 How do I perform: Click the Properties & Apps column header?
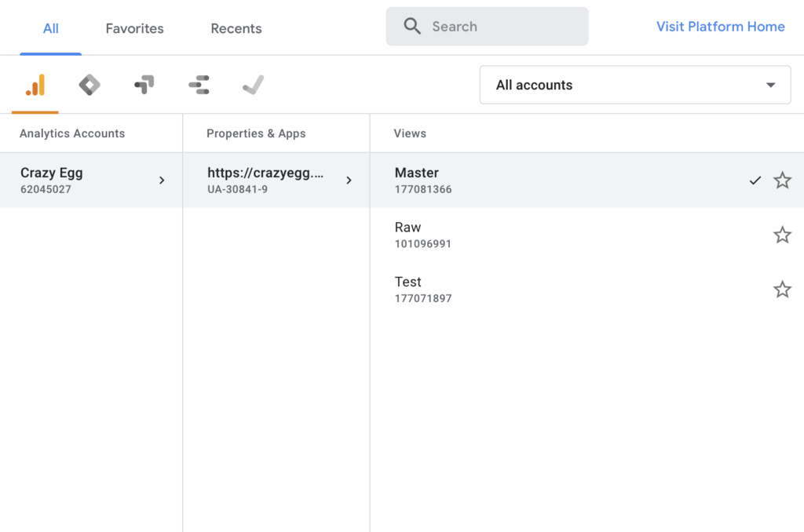pos(256,133)
